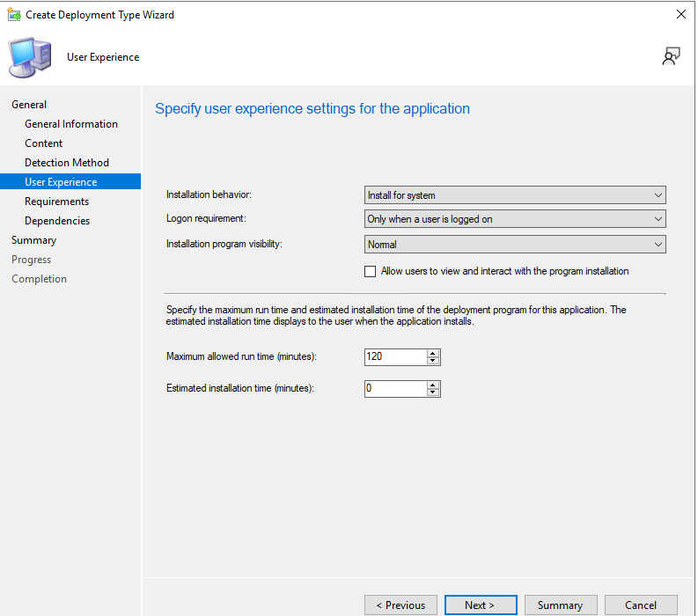
Task: Click Summary in the left navigation
Action: click(x=33, y=240)
